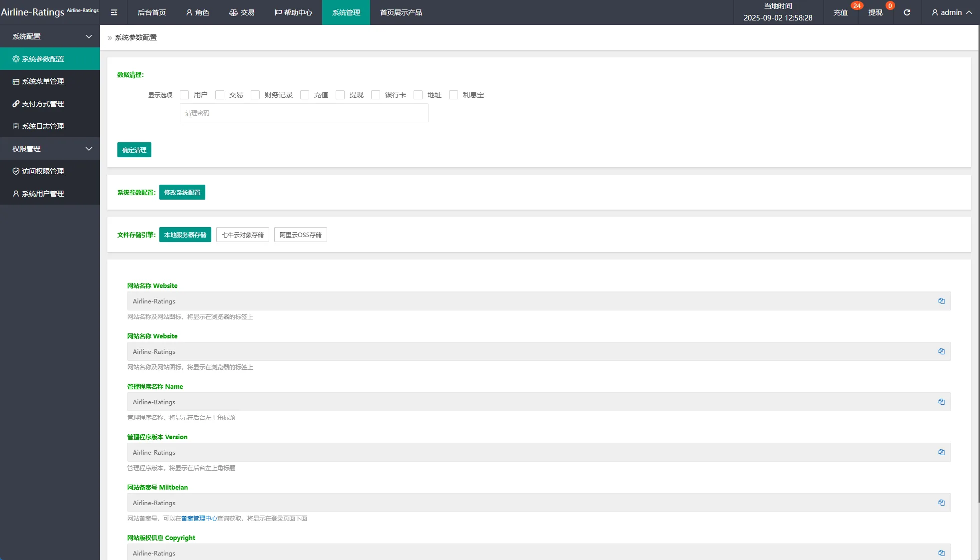Open 充值 notifications with badge 24

tap(841, 12)
